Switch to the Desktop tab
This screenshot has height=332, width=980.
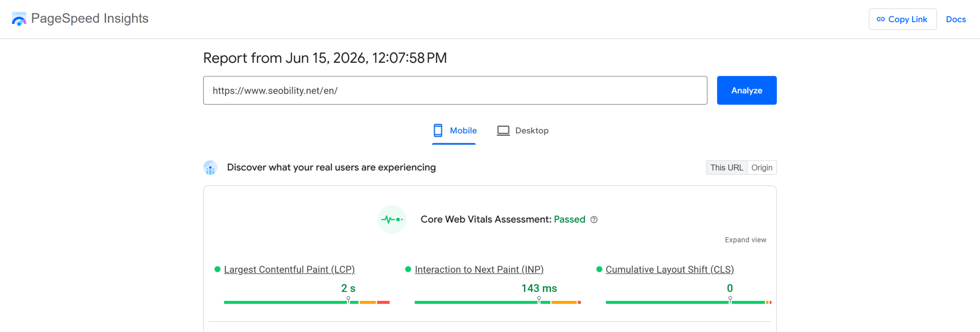(523, 131)
